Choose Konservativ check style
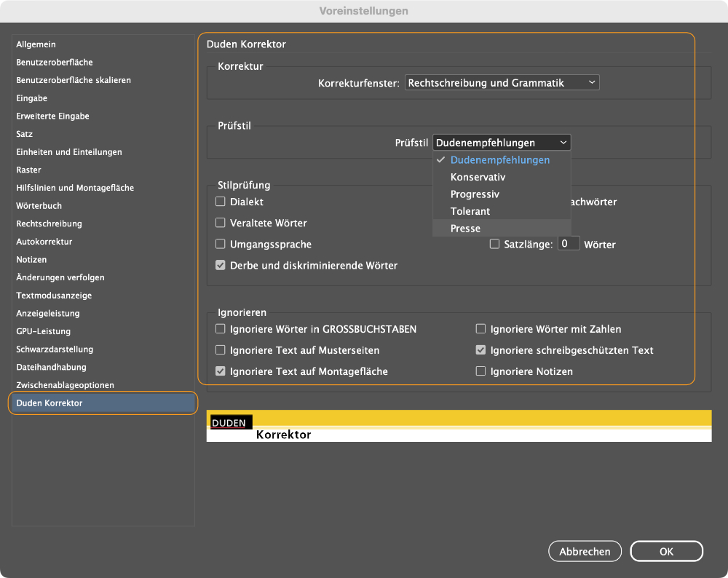The height and width of the screenshot is (578, 728). [502, 177]
